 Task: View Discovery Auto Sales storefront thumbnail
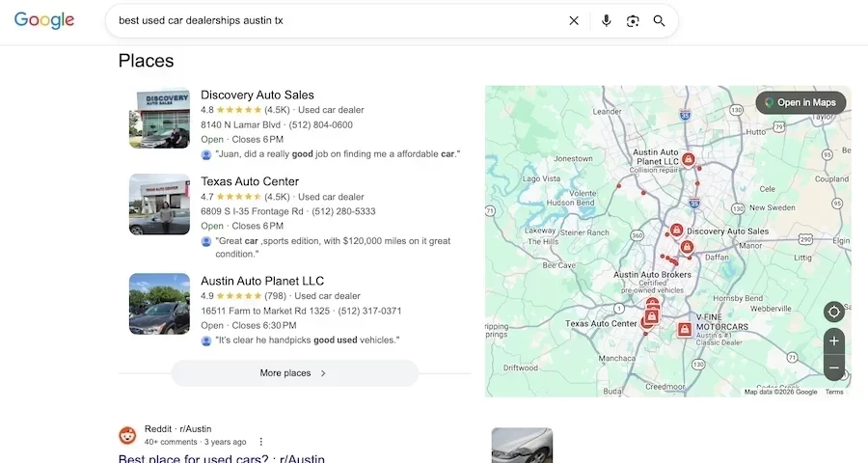pos(159,118)
